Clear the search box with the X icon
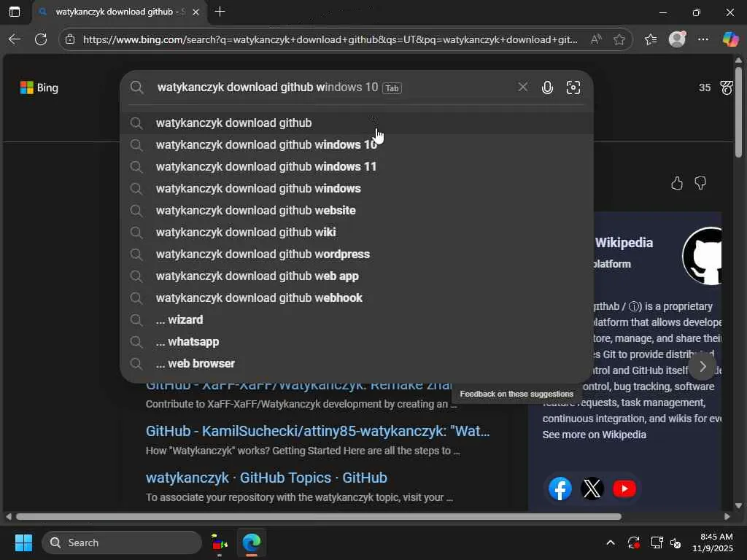Screen dimensions: 747x560 (522, 87)
